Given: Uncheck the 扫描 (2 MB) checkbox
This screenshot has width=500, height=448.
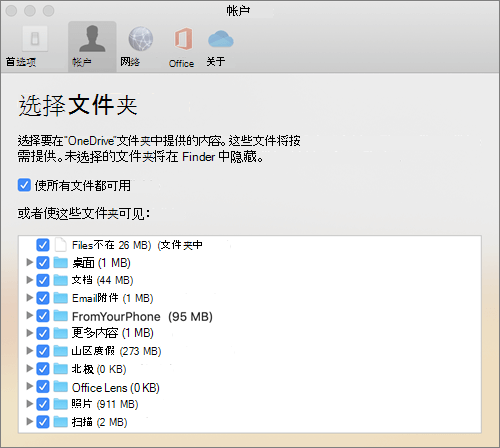Looking at the screenshot, I should click(x=43, y=422).
